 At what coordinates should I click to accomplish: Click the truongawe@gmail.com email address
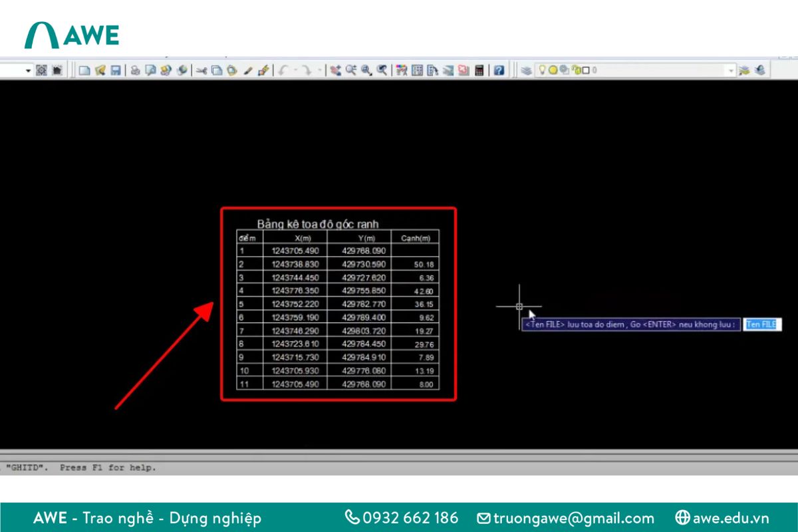coord(573,518)
